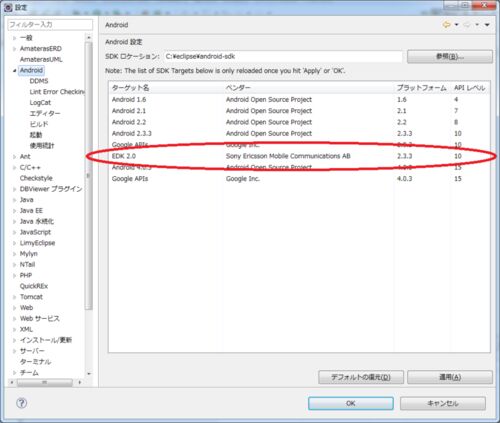The height and width of the screenshot is (423, 500).
Task: Expand the AmaterasERD tree node
Action: pos(14,49)
